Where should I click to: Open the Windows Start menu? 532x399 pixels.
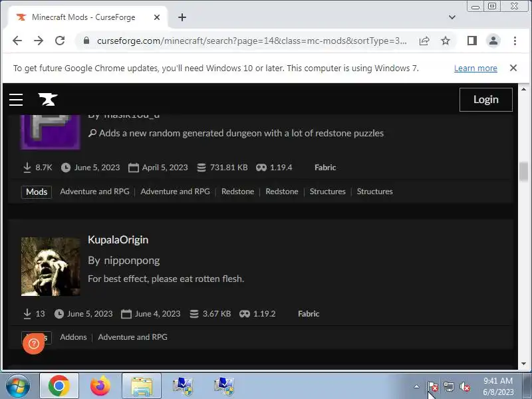17,386
